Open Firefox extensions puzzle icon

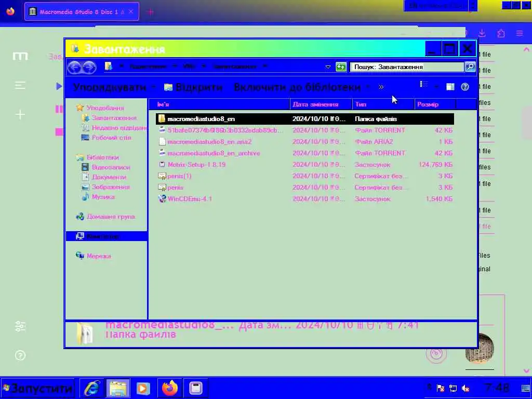501,33
